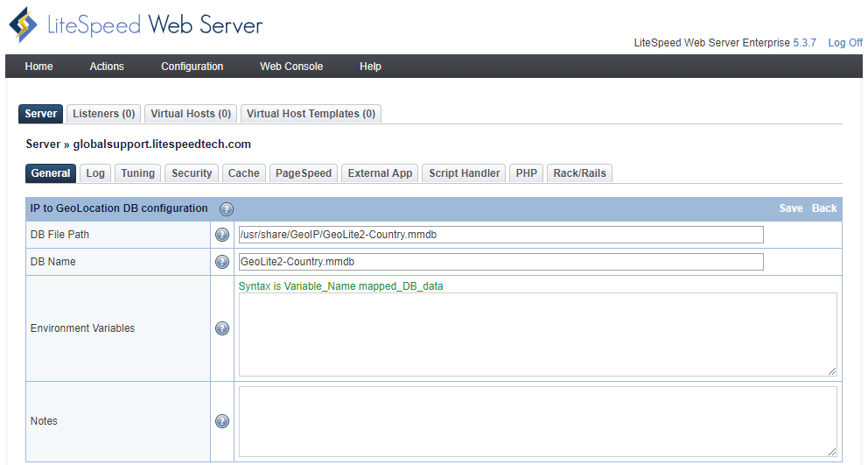Select the General sub-tab
868x465 pixels.
tap(51, 173)
